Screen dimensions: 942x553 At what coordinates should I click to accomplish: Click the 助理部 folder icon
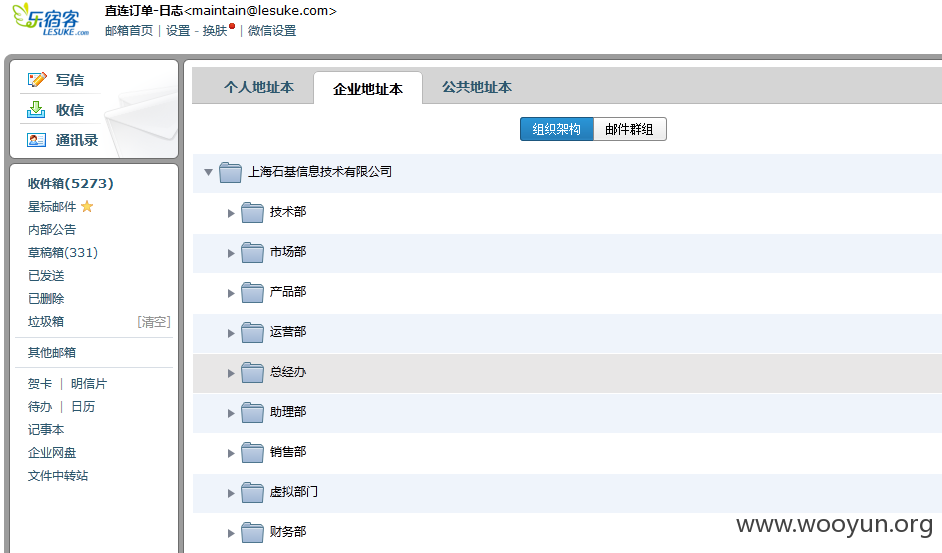click(252, 412)
